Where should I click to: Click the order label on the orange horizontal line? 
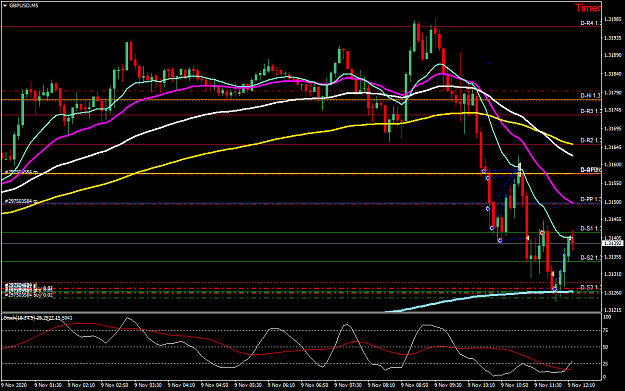pyautogui.click(x=22, y=172)
